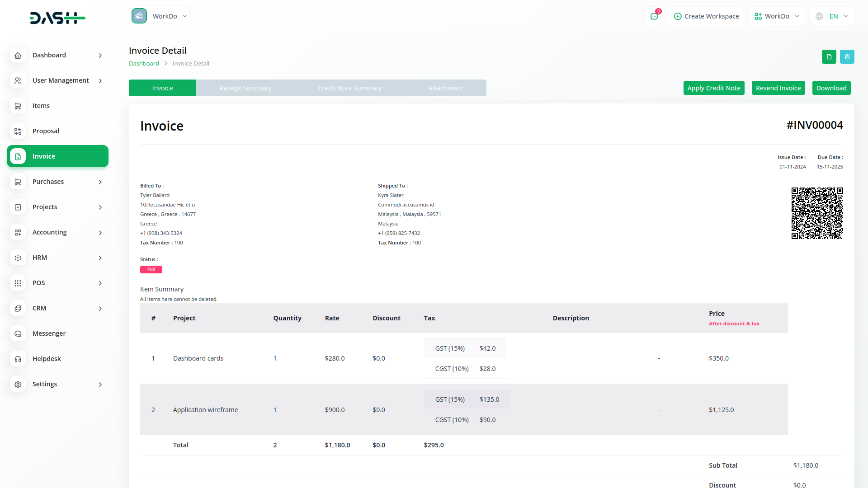Select the Items icon in the sidebar
This screenshot has height=488, width=868.
pyautogui.click(x=18, y=105)
